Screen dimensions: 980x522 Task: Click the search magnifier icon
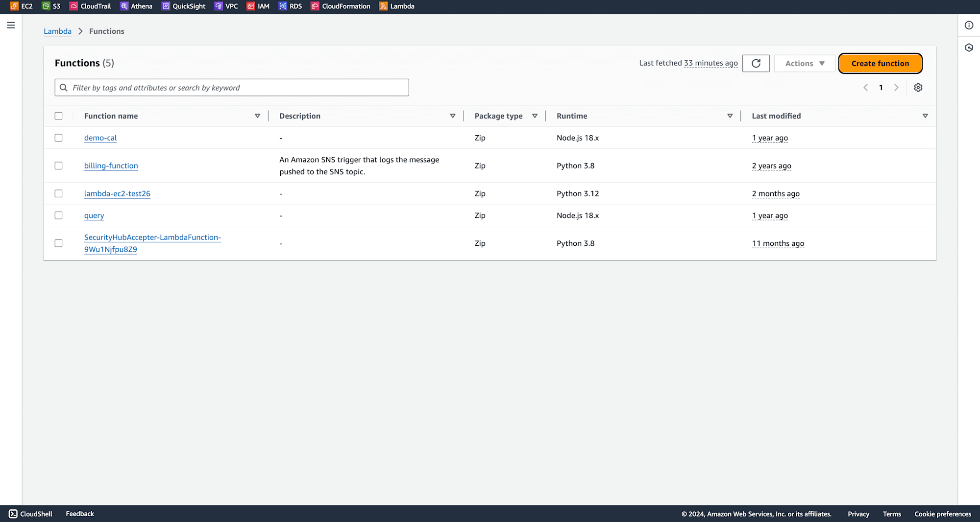click(64, 88)
